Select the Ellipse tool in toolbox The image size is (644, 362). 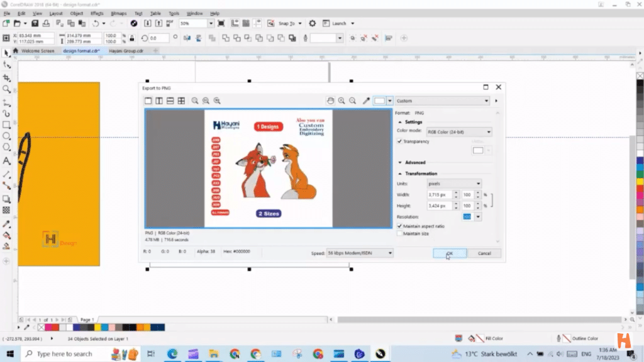coord(6,136)
